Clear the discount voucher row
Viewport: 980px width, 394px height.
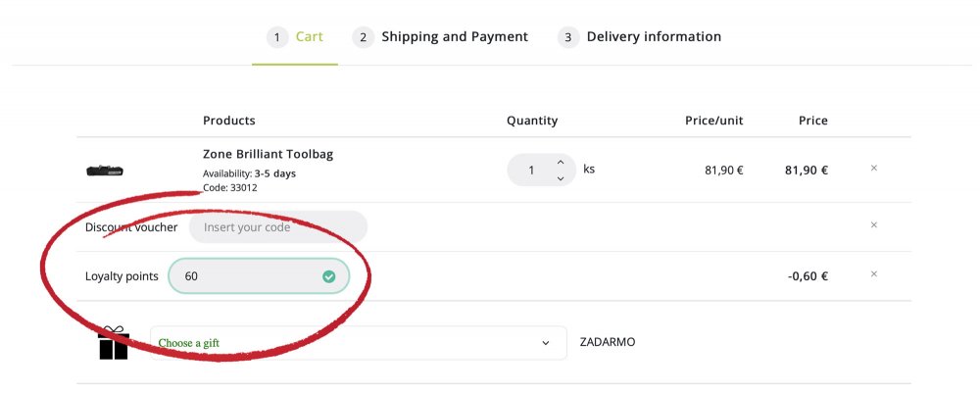point(874,225)
